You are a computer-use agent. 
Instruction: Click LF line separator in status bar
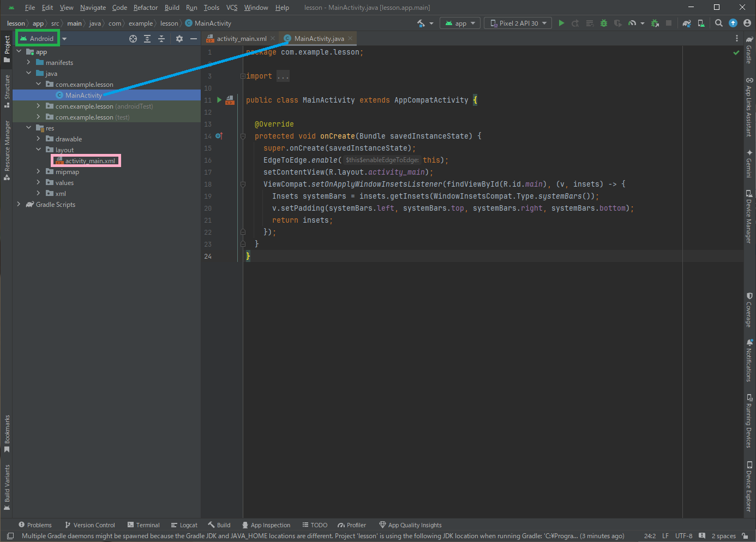pos(665,536)
